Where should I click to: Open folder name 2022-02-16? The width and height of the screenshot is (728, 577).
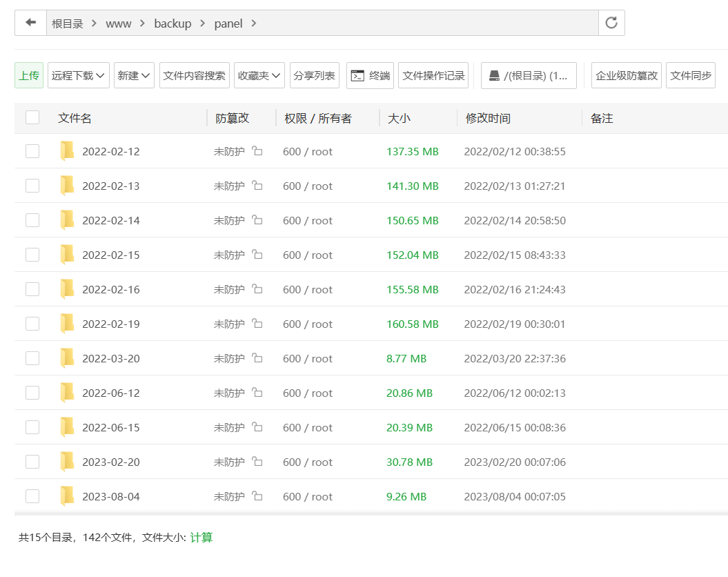coord(111,289)
